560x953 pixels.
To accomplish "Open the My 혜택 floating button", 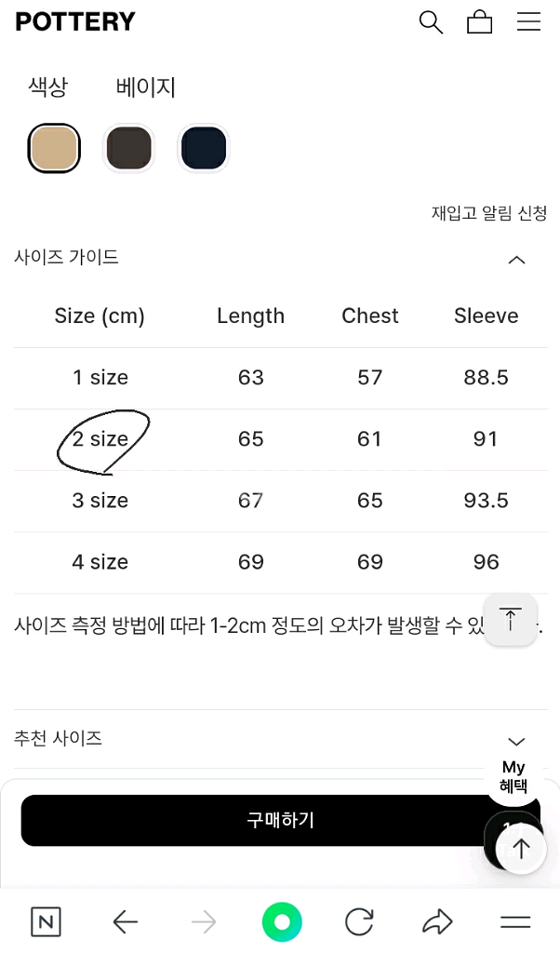I will (513, 776).
